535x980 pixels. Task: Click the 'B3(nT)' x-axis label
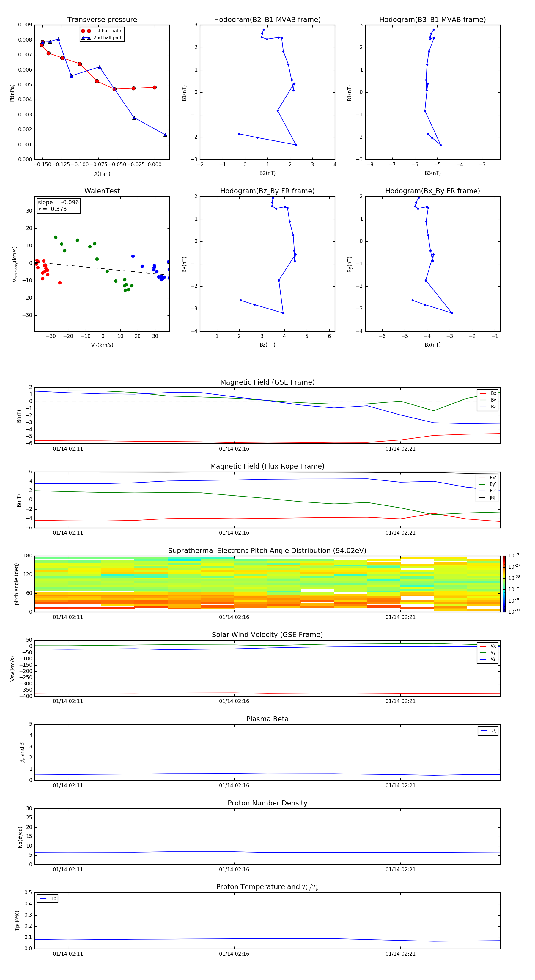[432, 173]
